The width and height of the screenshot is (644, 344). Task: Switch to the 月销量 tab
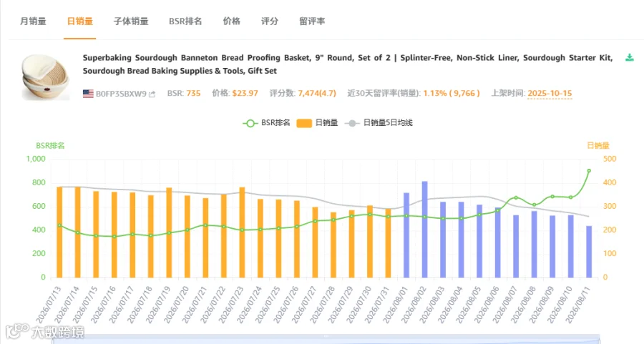point(33,21)
